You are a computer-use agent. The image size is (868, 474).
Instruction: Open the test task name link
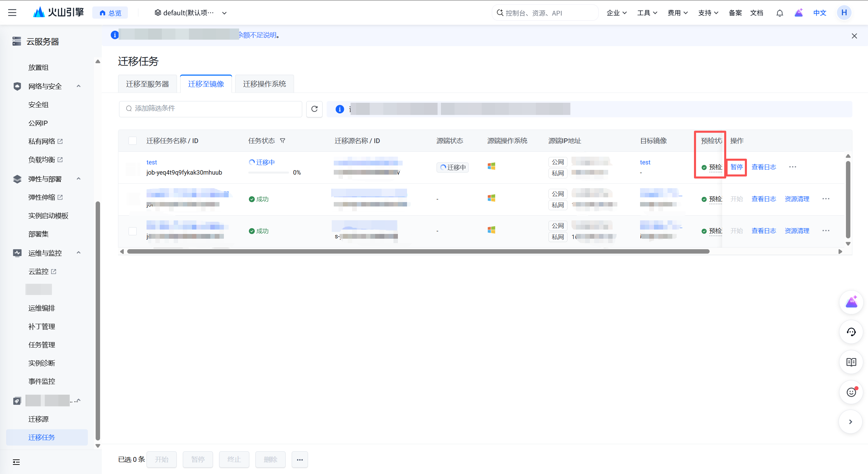pos(152,162)
